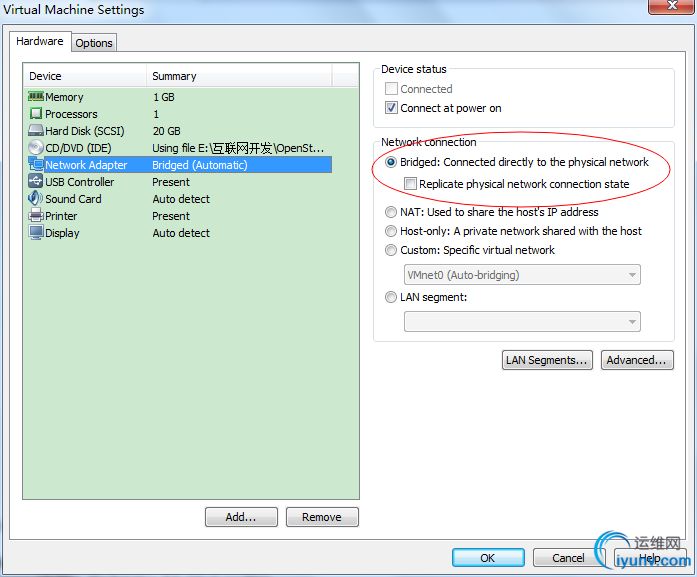Click the Help button
Viewport: 697px width, 577px height.
[650, 557]
